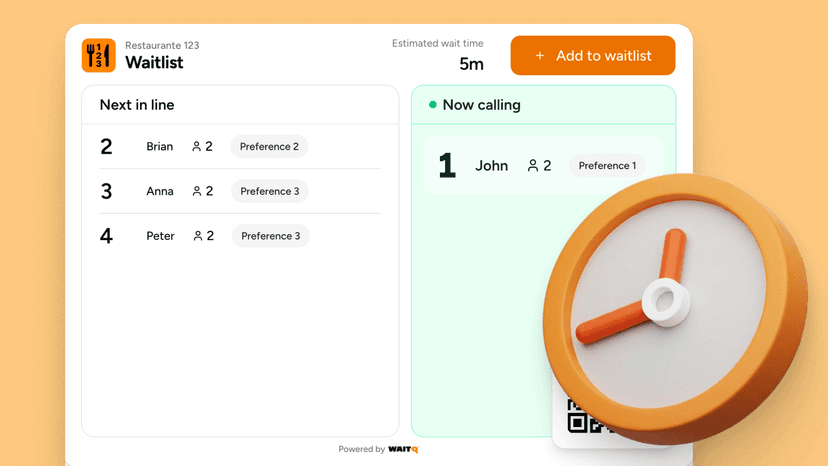The width and height of the screenshot is (828, 466).
Task: Select Anna's Preference 3 tag
Action: point(269,192)
